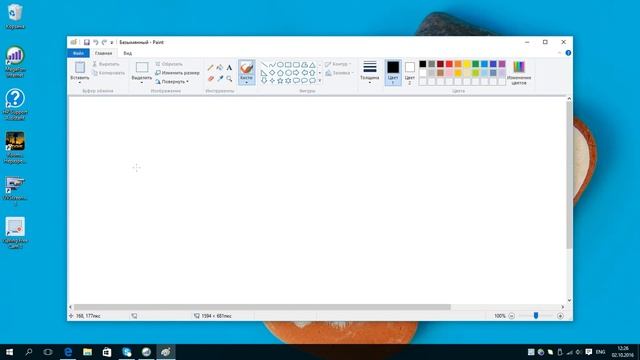
Task: Choose the isosceles triangle shape in first row
Action: click(x=312, y=64)
